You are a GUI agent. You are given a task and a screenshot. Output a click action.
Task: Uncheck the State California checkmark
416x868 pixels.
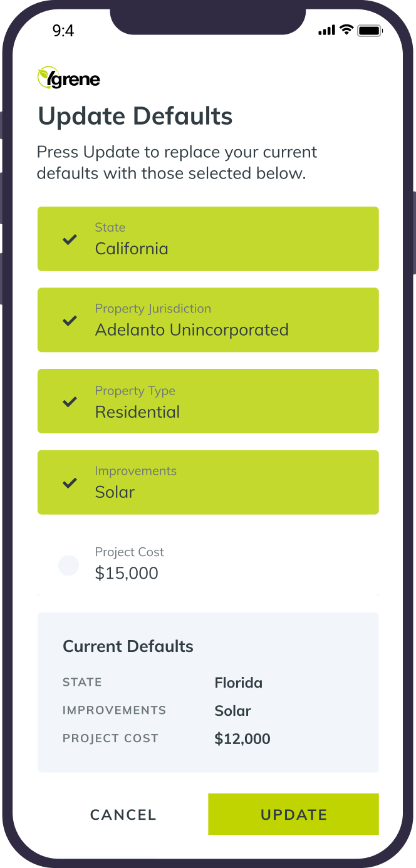click(x=70, y=239)
